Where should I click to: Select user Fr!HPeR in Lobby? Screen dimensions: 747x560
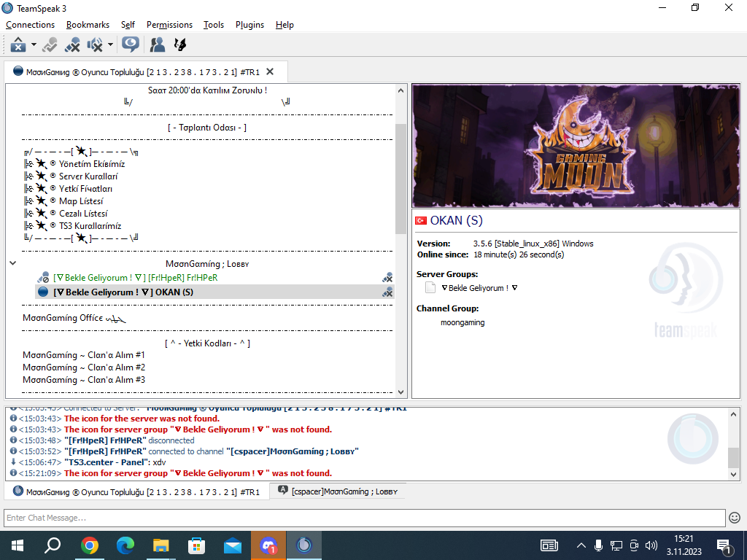(x=135, y=278)
